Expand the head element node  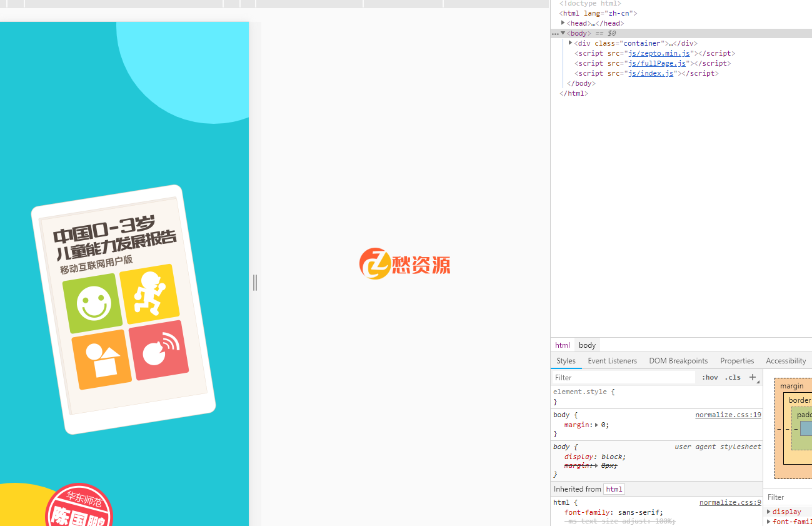tap(563, 23)
